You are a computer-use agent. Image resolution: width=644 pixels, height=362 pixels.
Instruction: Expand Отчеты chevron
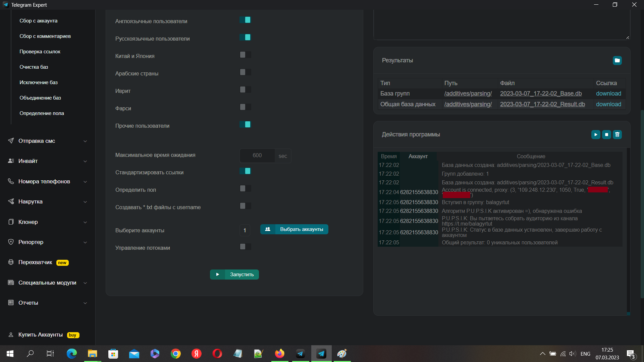(85, 303)
